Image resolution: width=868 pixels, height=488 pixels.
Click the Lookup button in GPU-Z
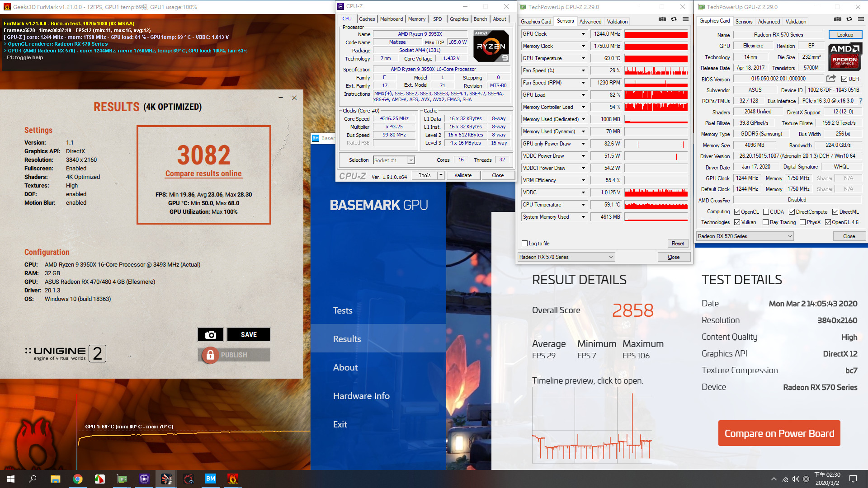(845, 35)
